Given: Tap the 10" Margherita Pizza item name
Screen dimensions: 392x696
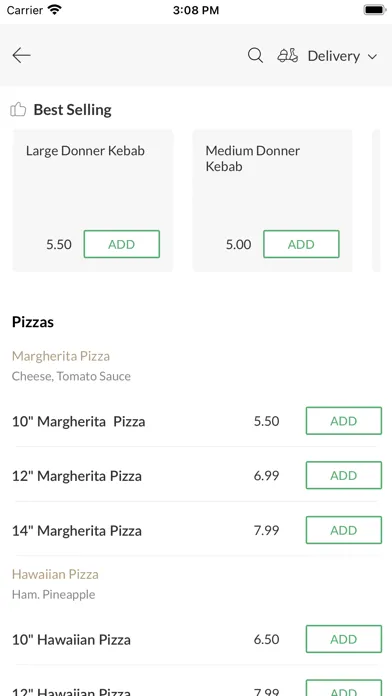Looking at the screenshot, I should (79, 421).
